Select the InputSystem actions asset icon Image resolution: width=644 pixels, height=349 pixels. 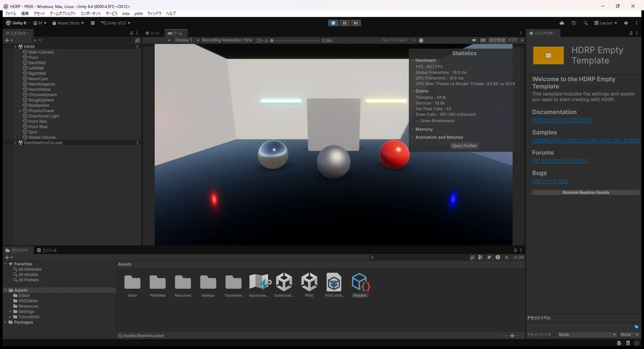(x=259, y=282)
